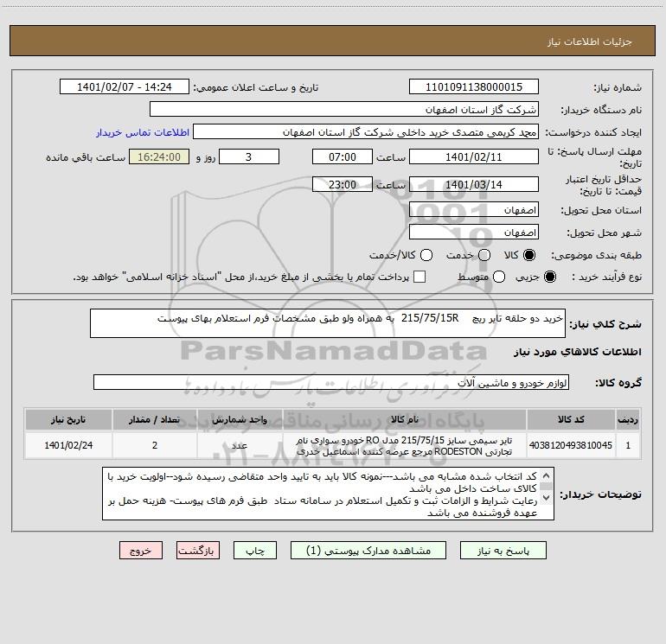Click the خروج exit button

[141, 551]
